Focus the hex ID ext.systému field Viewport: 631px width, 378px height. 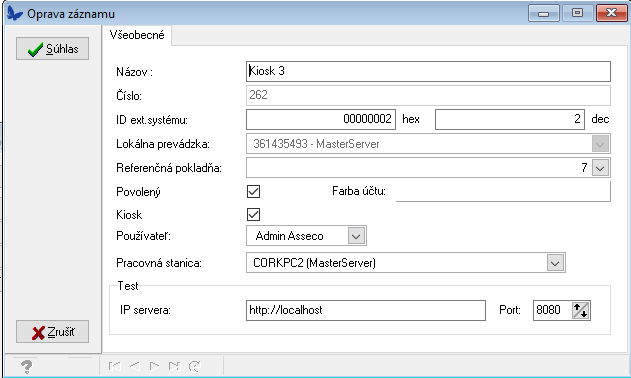[x=321, y=119]
